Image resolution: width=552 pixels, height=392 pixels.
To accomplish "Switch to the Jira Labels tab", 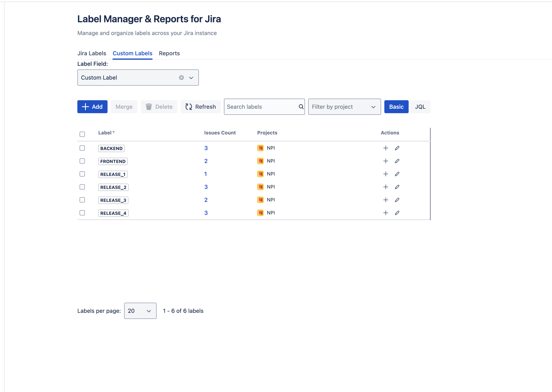I will pyautogui.click(x=92, y=53).
